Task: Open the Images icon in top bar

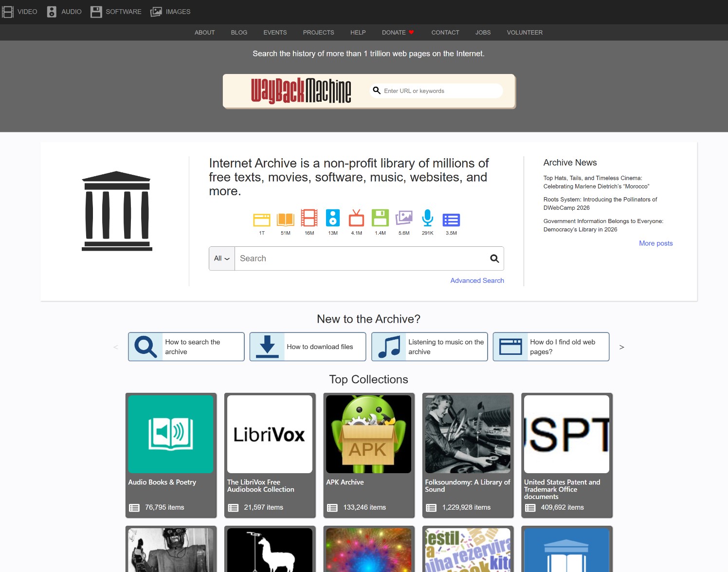Action: point(156,12)
